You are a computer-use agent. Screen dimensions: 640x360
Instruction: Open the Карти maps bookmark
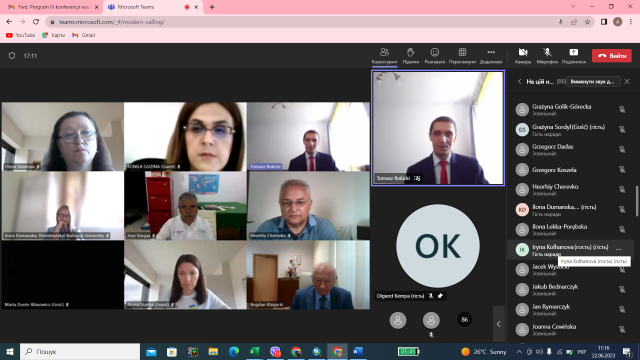pos(53,36)
